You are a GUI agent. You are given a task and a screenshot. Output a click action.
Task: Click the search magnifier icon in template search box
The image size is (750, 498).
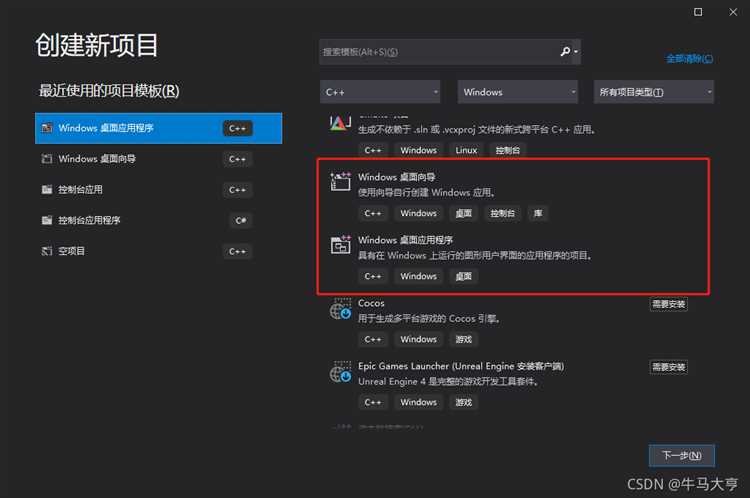[x=565, y=51]
